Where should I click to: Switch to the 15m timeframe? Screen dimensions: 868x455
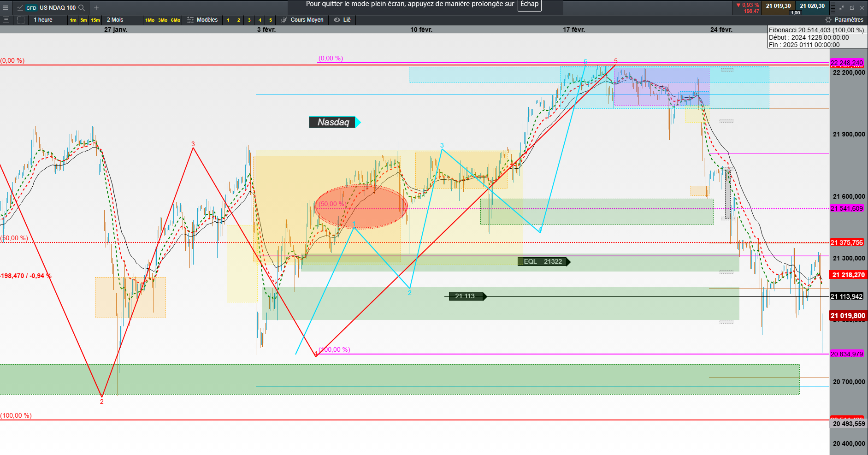point(95,20)
